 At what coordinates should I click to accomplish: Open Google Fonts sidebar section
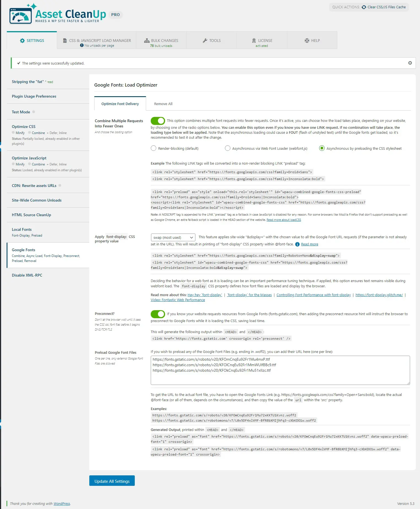point(48,255)
